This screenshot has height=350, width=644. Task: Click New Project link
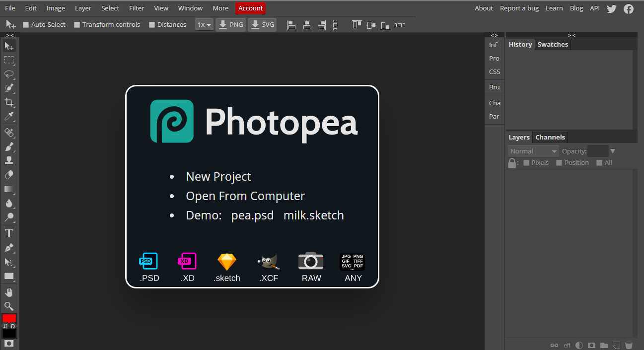point(218,177)
